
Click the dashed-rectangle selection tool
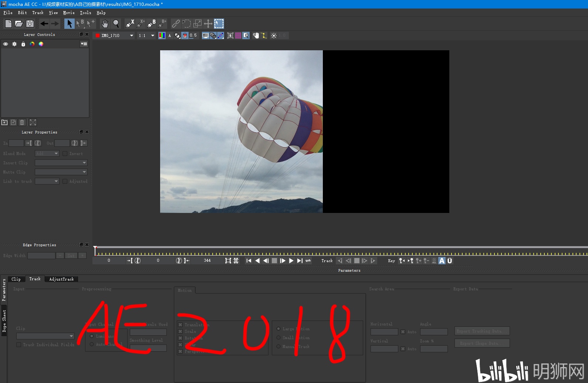coord(219,24)
